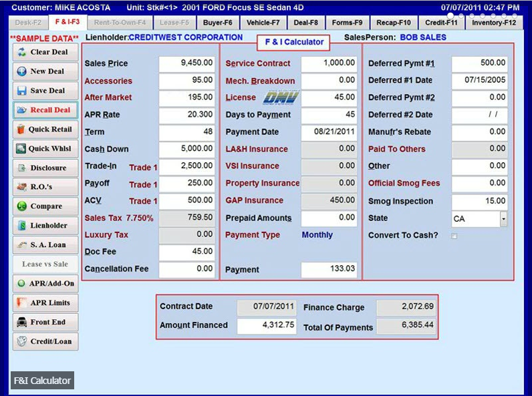
Task: Click the ACV Trade 1 field
Action: point(187,200)
